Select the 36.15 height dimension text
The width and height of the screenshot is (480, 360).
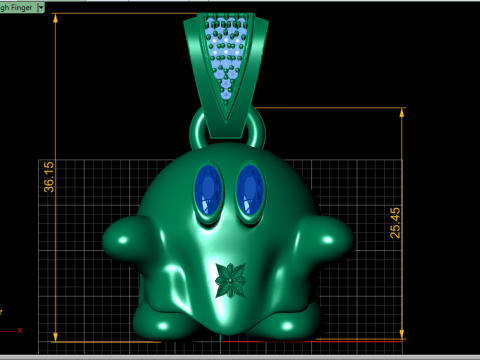click(x=49, y=177)
